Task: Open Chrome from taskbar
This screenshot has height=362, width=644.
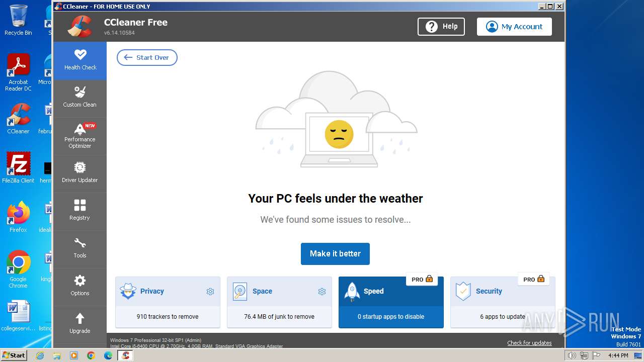Action: (x=91, y=355)
